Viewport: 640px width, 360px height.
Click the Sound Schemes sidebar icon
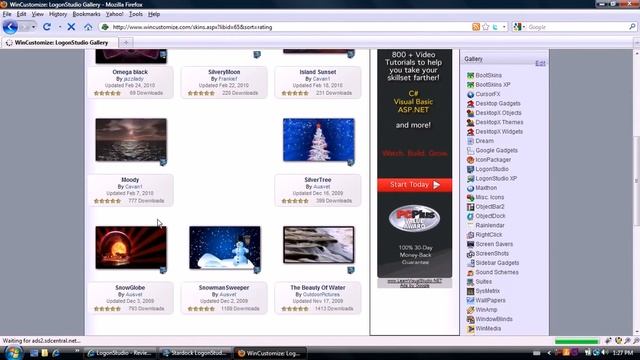[470, 273]
